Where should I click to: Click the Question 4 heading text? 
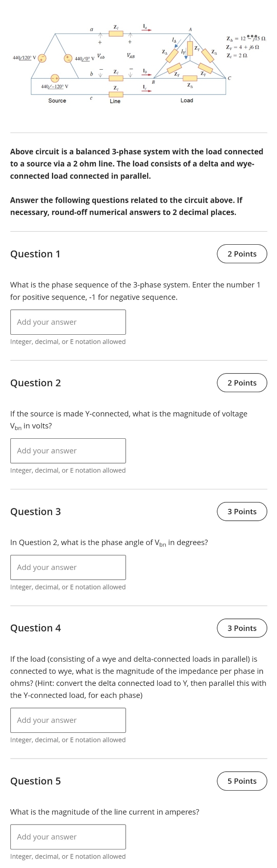[35, 628]
